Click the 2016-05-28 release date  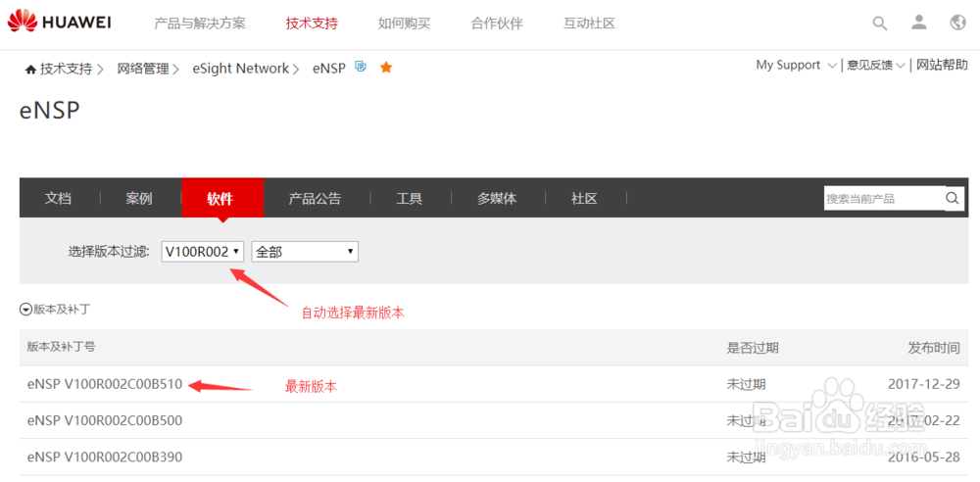tap(924, 457)
